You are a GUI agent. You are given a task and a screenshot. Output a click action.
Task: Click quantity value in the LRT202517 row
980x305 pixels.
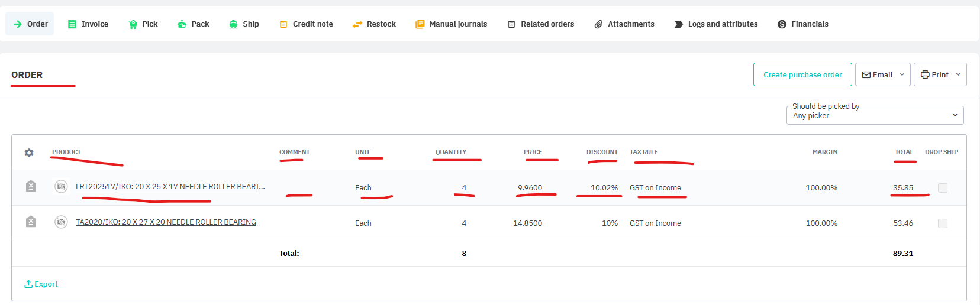[464, 188]
